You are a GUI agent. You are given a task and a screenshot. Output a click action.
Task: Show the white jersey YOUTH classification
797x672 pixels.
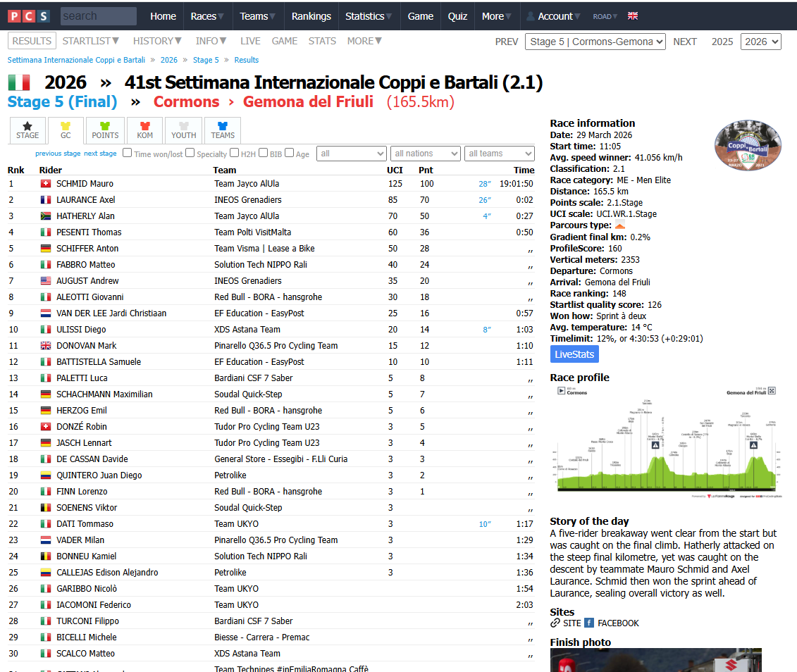click(183, 130)
